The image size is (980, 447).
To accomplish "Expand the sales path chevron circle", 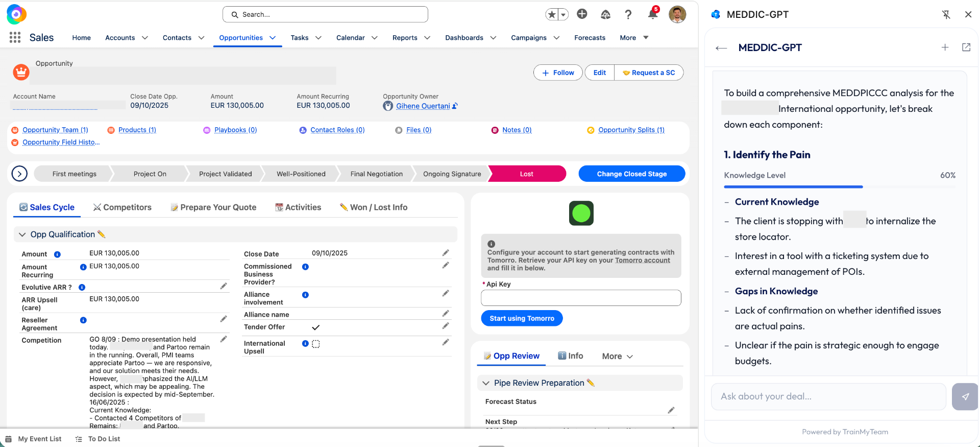I will 19,174.
